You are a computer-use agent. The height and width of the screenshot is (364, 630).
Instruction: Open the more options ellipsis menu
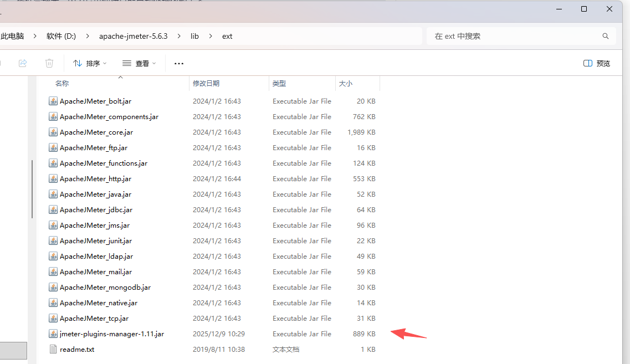[179, 63]
